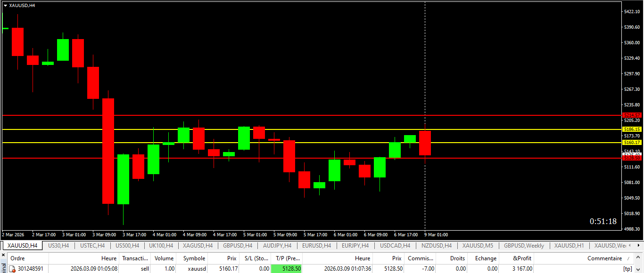The height and width of the screenshot is (273, 644).
Task: Click the sell order icon beside 301248591
Action: (13, 269)
